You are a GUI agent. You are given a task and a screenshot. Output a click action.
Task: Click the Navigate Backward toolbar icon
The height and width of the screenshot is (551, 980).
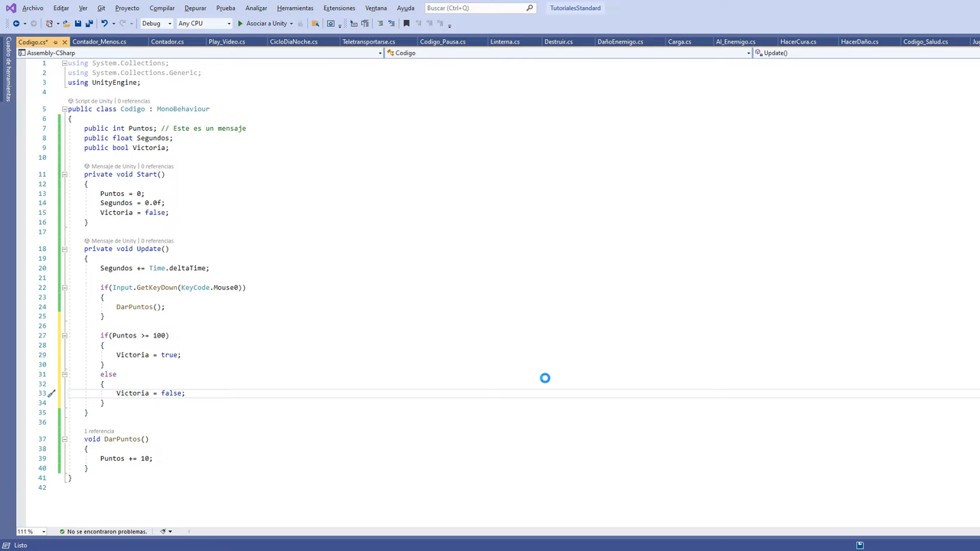[16, 23]
